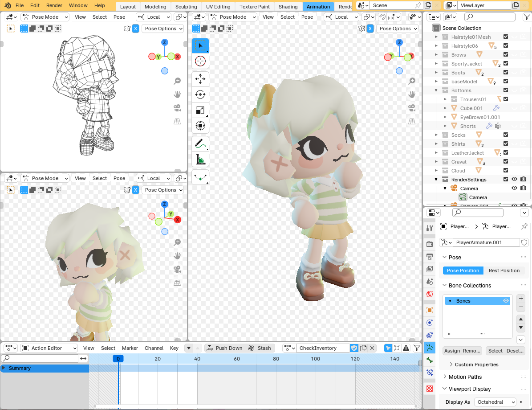532x410 pixels.
Task: Click the Push Down button
Action: click(225, 348)
